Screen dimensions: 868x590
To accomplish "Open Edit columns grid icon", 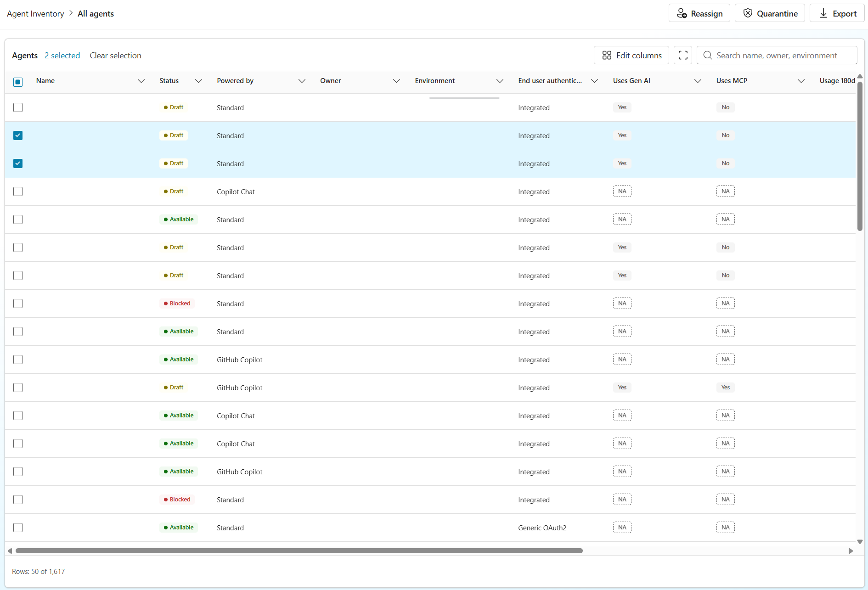I will (607, 55).
